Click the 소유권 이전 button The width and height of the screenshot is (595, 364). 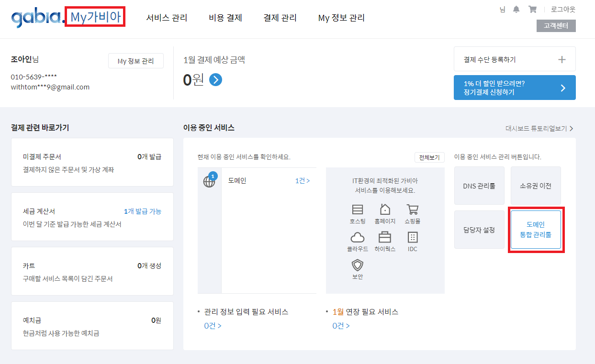[x=536, y=186]
